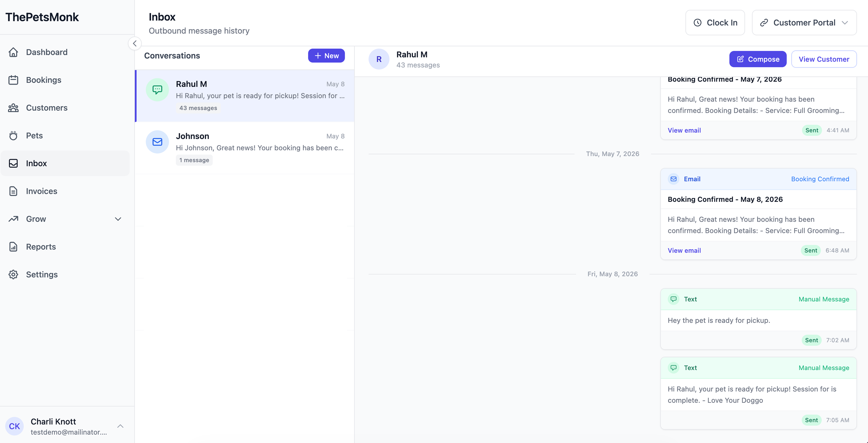Image resolution: width=868 pixels, height=443 pixels.
Task: Collapse the sidebar with the chevron button
Action: (x=135, y=43)
